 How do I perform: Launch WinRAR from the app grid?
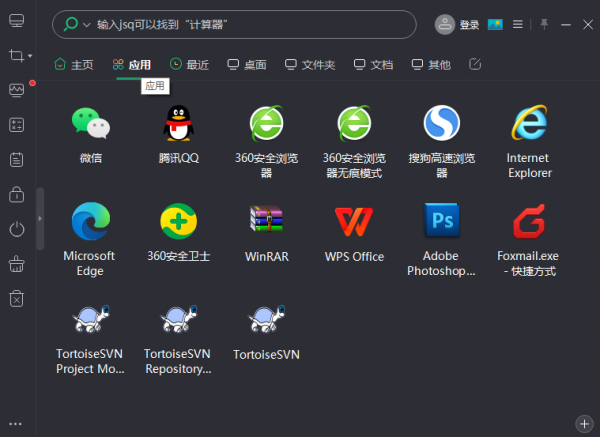pyautogui.click(x=266, y=221)
